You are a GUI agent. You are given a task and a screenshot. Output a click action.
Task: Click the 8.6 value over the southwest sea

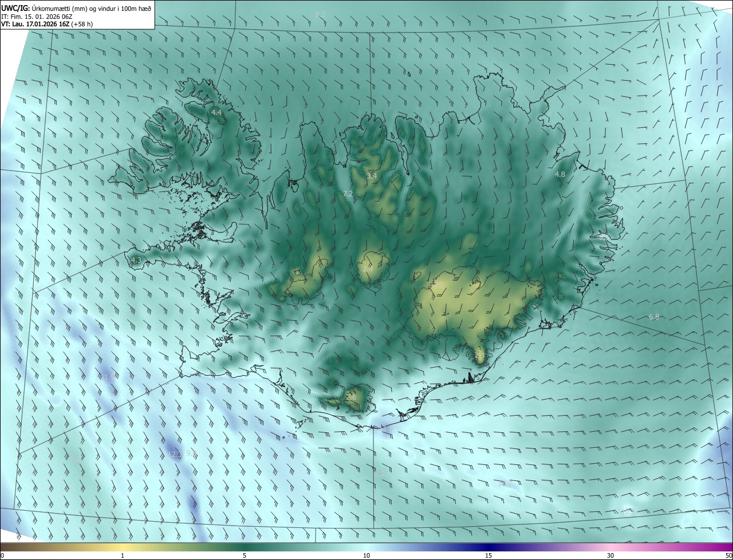pyautogui.click(x=76, y=459)
